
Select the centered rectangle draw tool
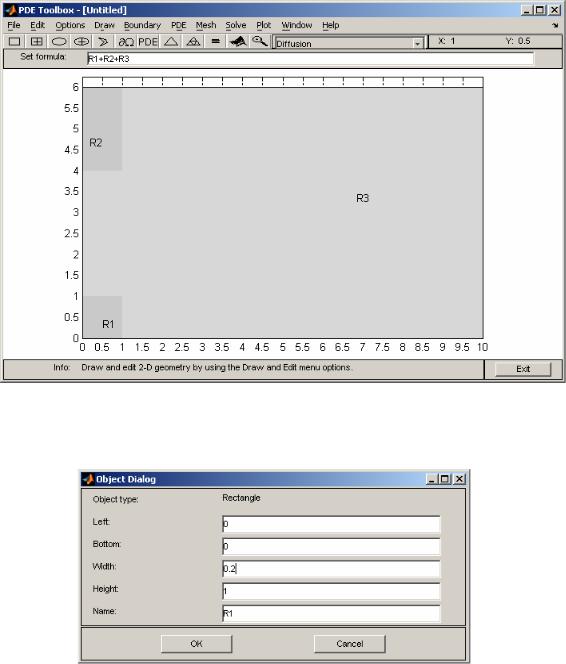point(37,42)
